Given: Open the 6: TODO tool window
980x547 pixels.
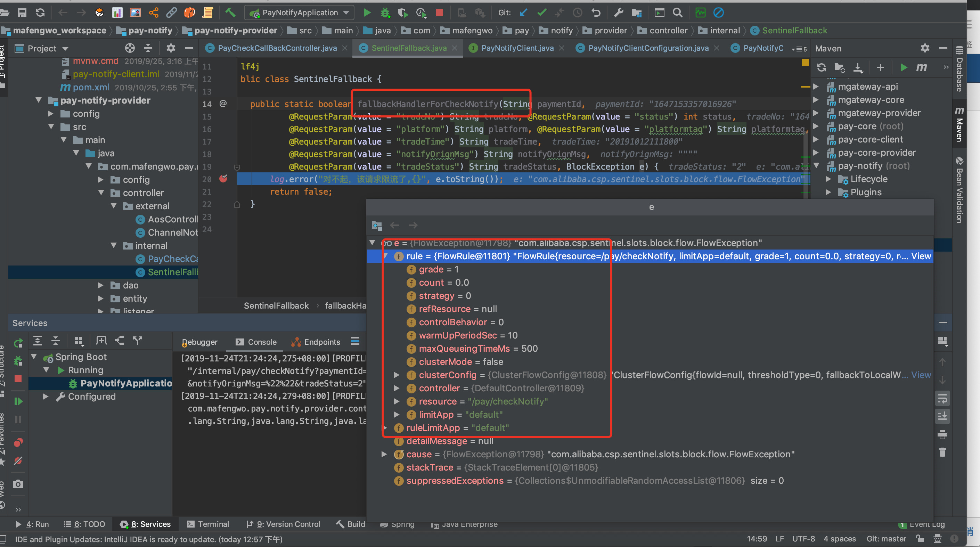Looking at the screenshot, I should tap(84, 524).
